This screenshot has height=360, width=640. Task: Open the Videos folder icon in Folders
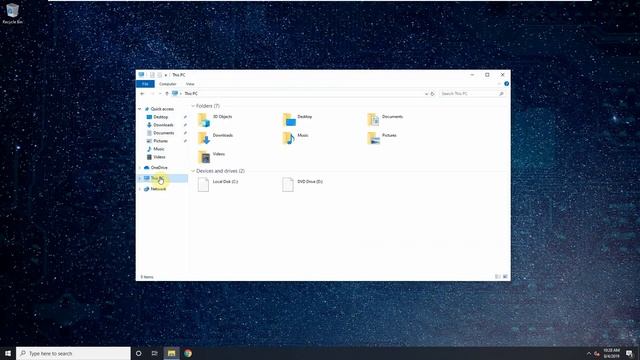204,157
